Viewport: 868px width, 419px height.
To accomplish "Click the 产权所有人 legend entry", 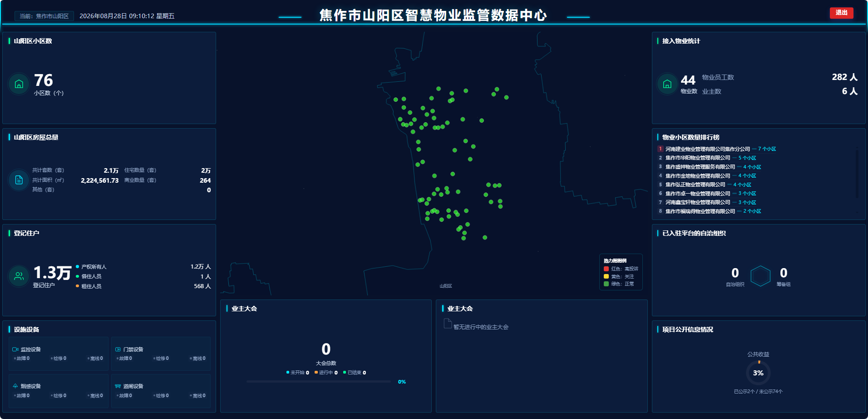I will click(91, 267).
